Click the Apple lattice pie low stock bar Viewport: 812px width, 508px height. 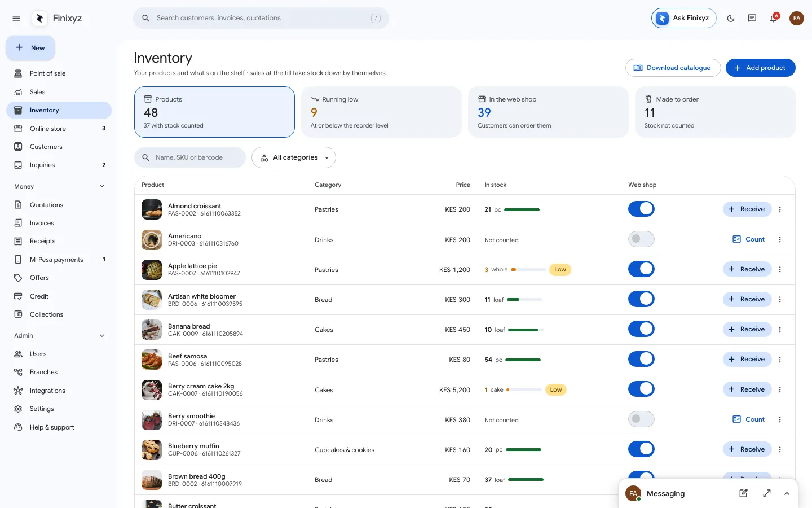528,270
